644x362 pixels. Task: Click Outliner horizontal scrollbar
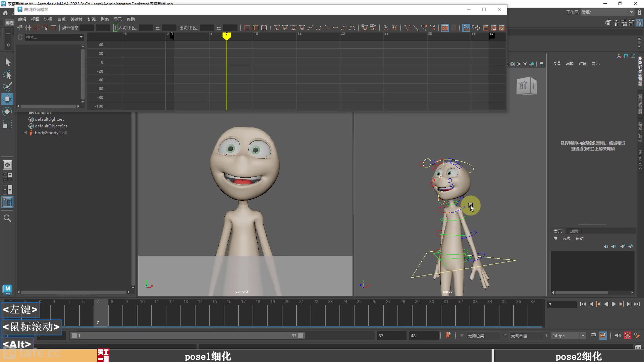click(73, 292)
